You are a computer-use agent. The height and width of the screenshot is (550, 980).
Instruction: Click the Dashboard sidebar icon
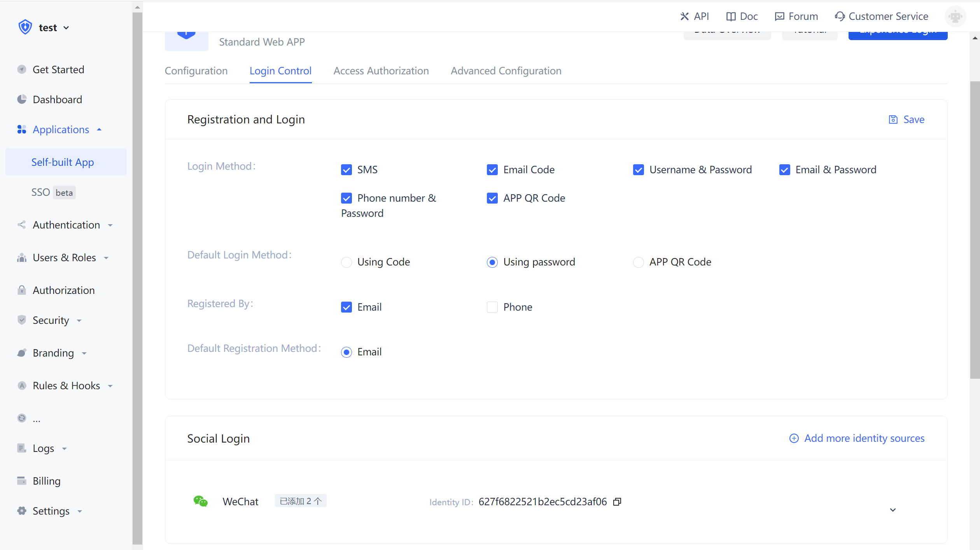[22, 99]
